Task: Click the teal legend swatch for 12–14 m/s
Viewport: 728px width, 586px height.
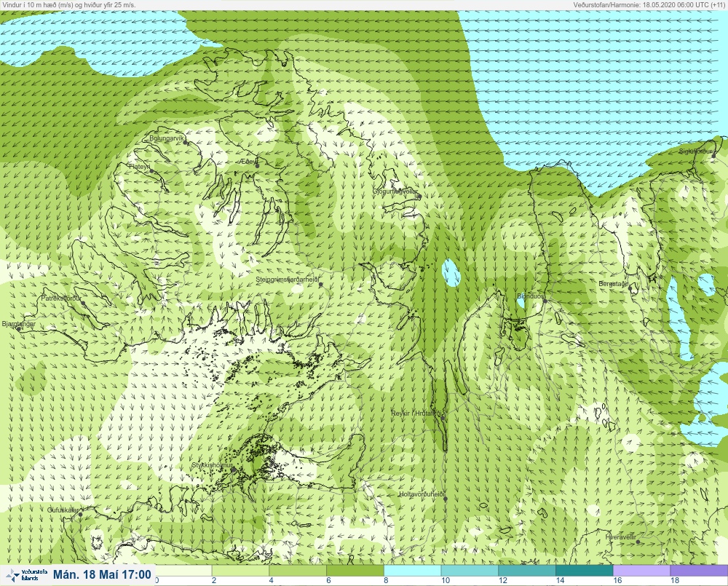Action: (x=527, y=570)
